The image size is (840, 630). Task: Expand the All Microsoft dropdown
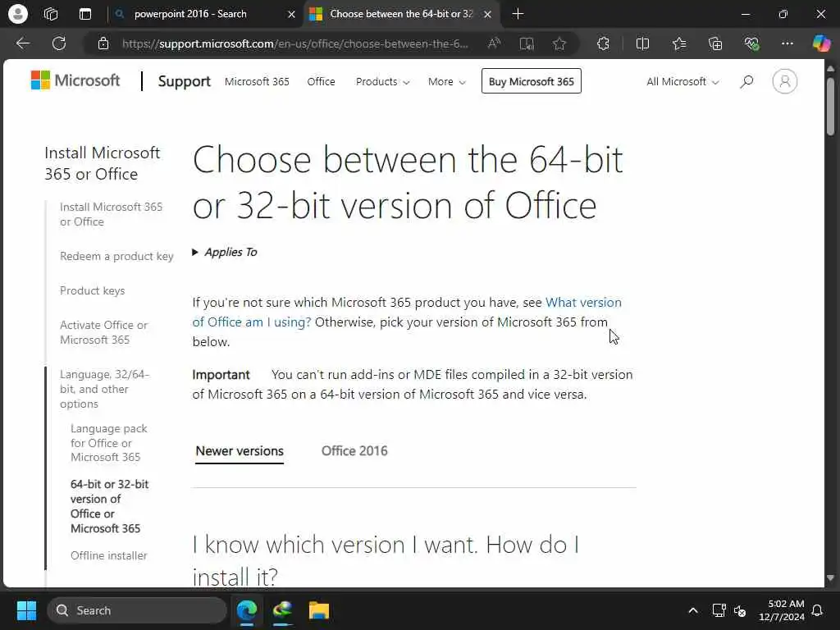[682, 81]
